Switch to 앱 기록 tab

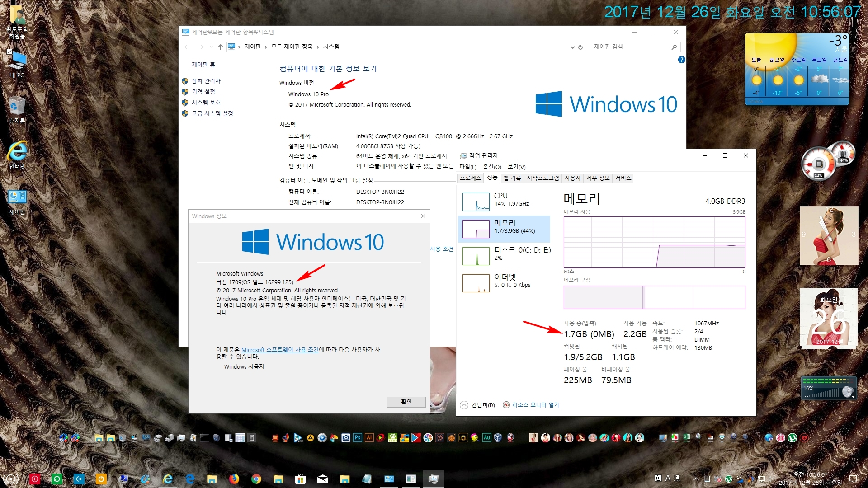(512, 178)
